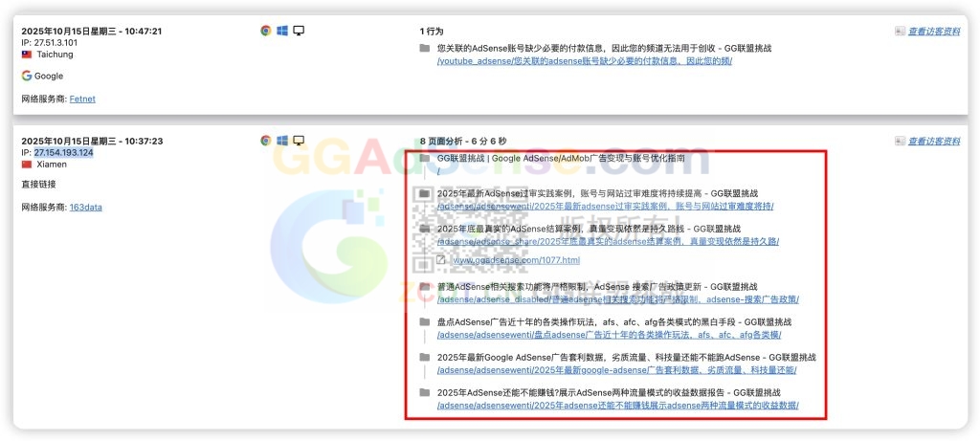Click the Chrome browser icon for Xiamen visitor
Viewport: 980px width, 441px height.
coord(266,141)
